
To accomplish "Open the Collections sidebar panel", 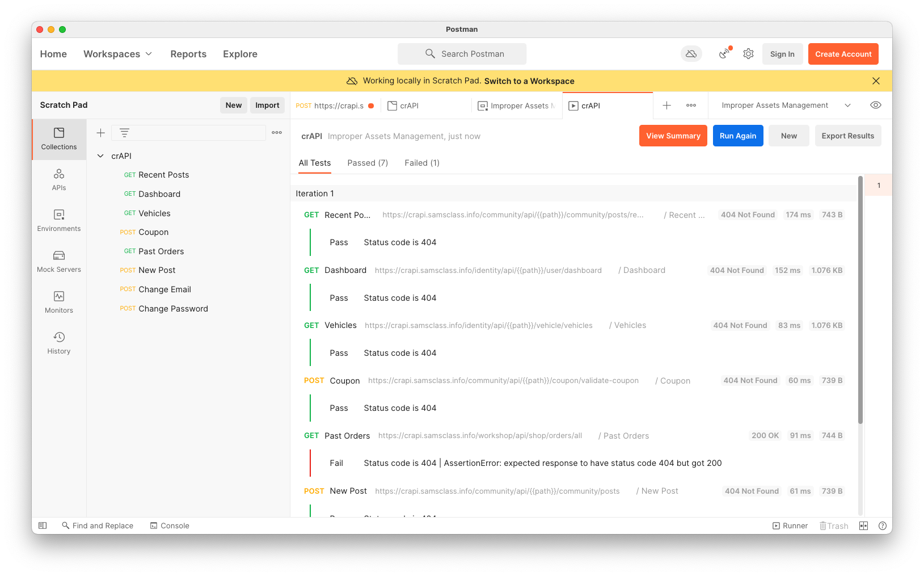I will pyautogui.click(x=59, y=139).
